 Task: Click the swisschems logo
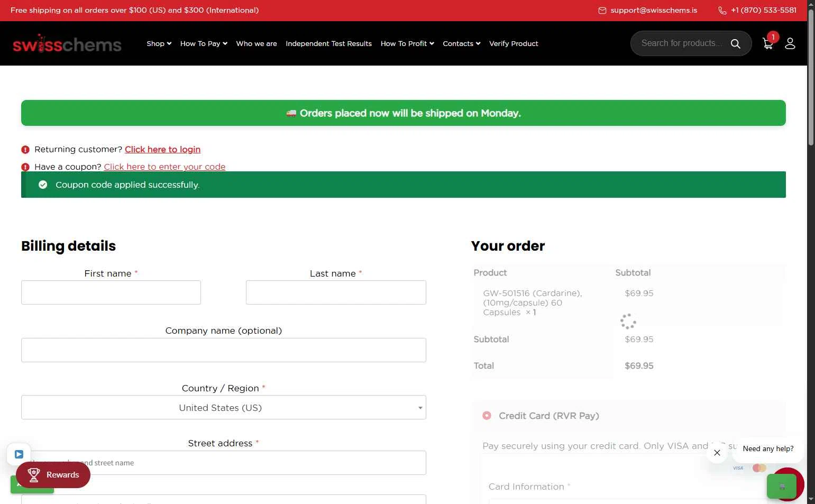[67, 44]
